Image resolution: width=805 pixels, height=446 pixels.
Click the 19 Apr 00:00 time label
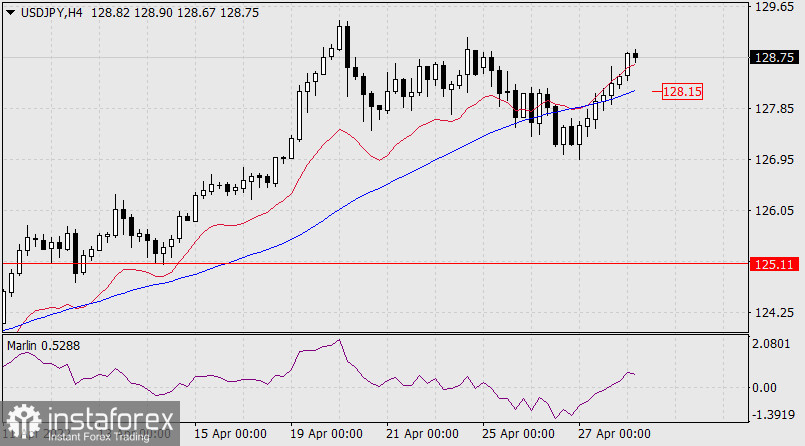(x=326, y=434)
